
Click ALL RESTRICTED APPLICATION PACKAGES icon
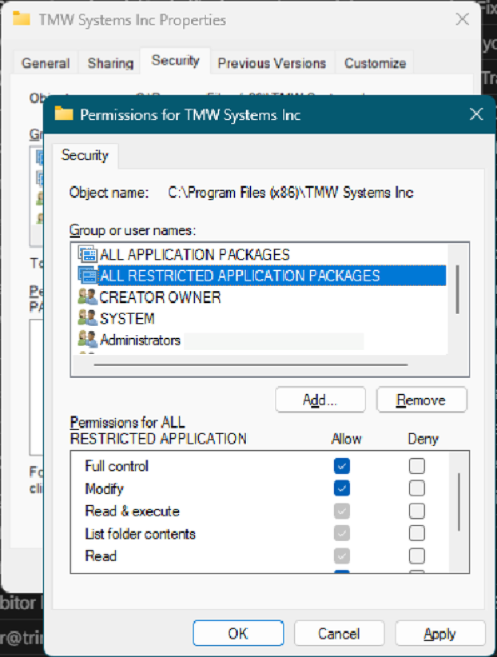(88, 275)
